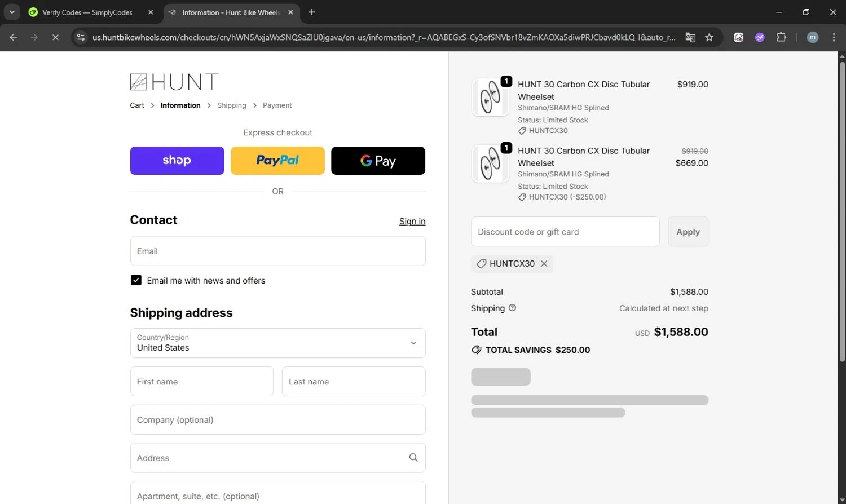Click the discounted $669.00 wheelset thumbnail
Screen dimensions: 846x504
(490, 163)
